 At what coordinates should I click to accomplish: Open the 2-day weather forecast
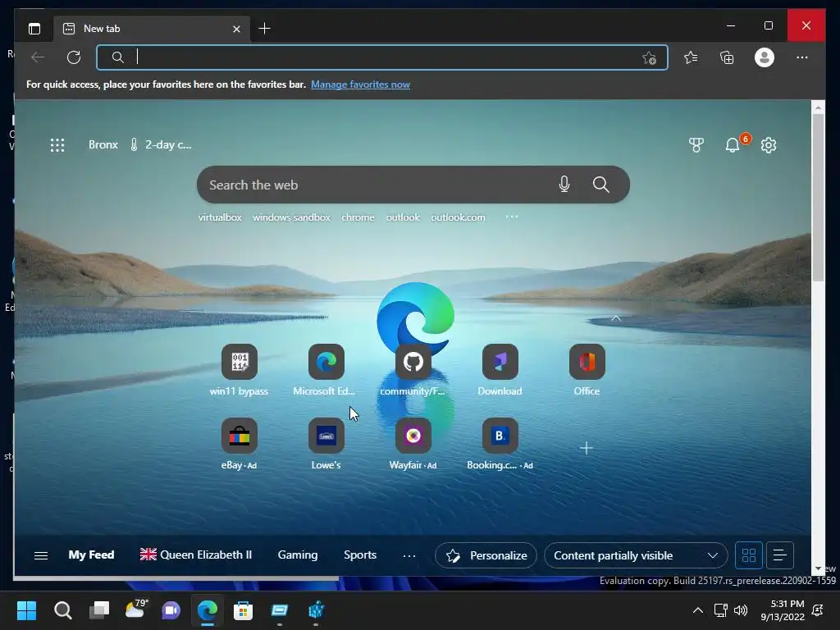(160, 144)
